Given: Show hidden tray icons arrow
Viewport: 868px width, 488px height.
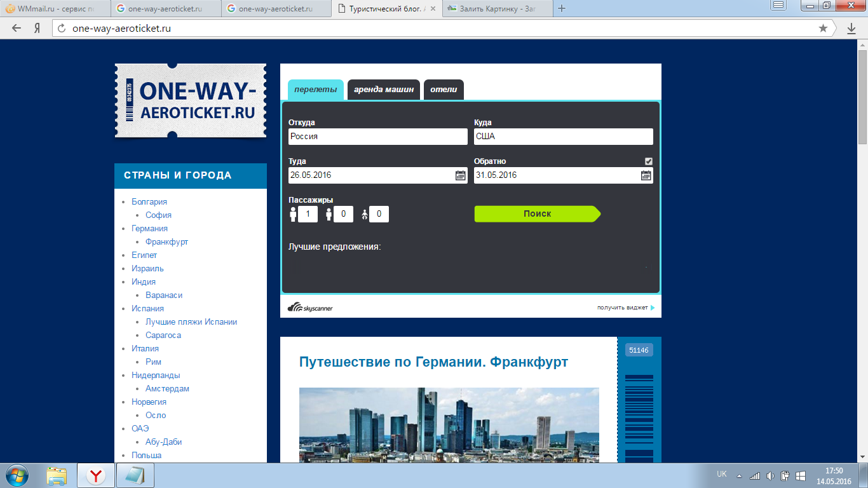Looking at the screenshot, I should [739, 476].
